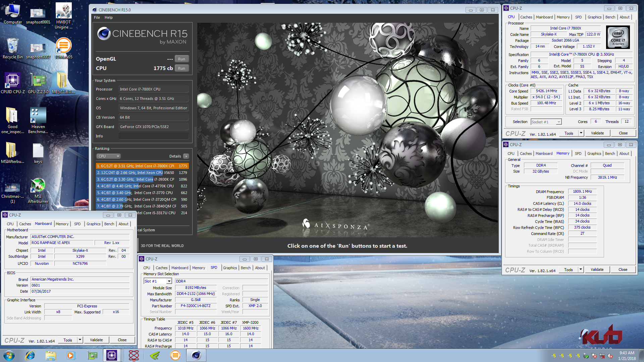644x362 pixels.
Task: Click Tools in the top-right CPU-Z window
Action: coord(569,133)
